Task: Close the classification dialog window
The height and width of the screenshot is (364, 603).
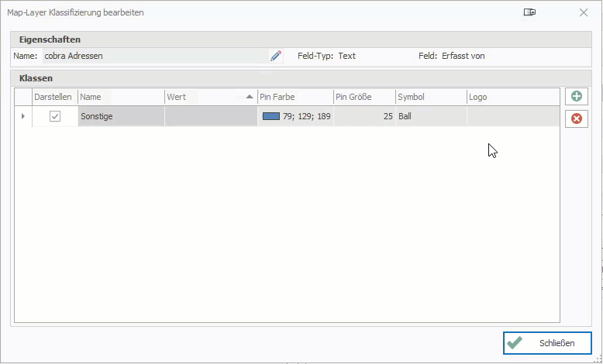Action: point(584,12)
